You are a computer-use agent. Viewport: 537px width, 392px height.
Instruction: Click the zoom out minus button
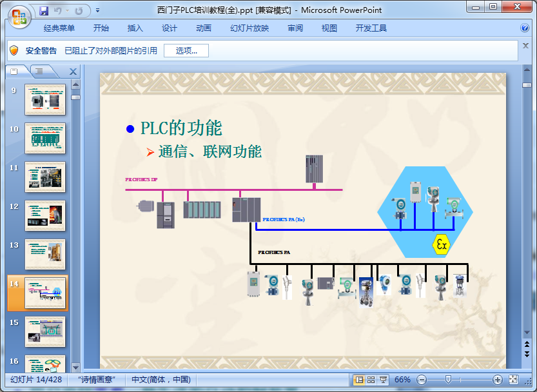[422, 380]
